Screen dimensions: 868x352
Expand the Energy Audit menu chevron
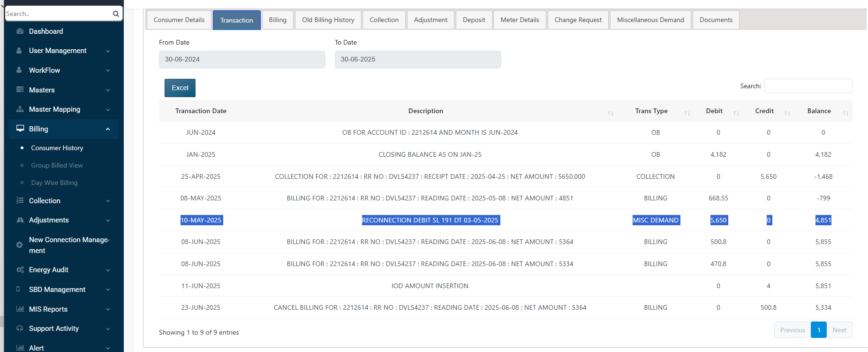pyautogui.click(x=108, y=270)
